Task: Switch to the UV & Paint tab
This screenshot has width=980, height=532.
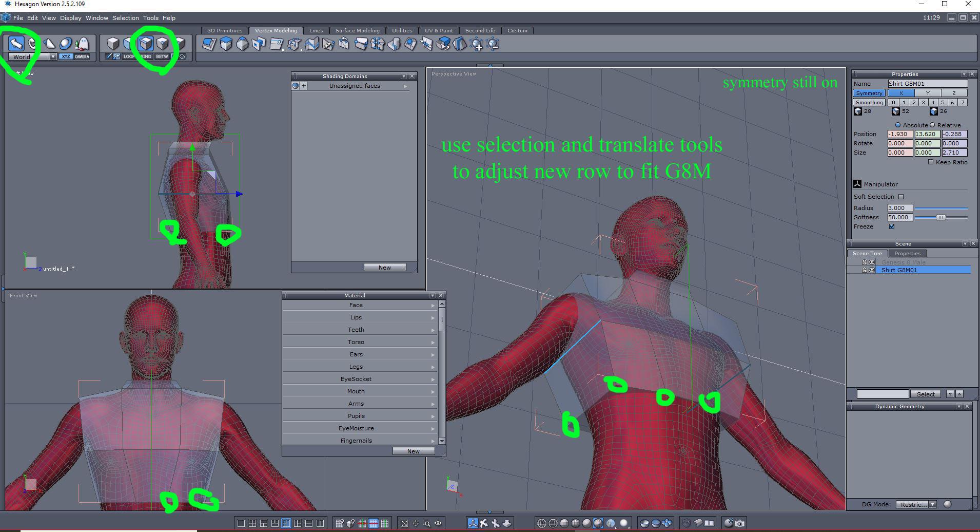Action: [x=439, y=30]
